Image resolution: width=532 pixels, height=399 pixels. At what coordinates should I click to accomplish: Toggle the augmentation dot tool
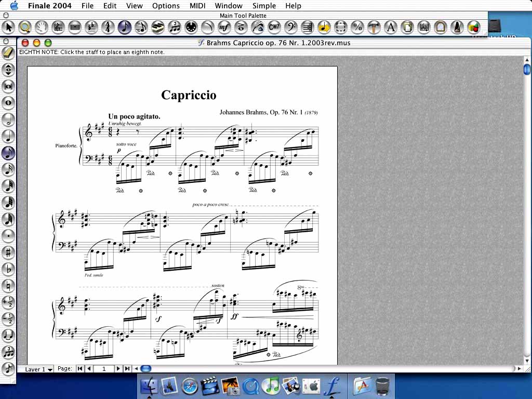(x=8, y=236)
